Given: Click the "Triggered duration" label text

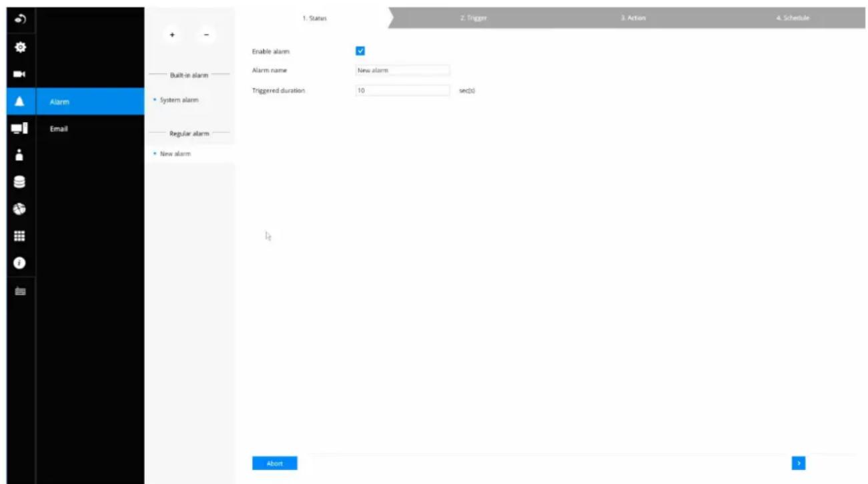Looking at the screenshot, I should (x=278, y=91).
